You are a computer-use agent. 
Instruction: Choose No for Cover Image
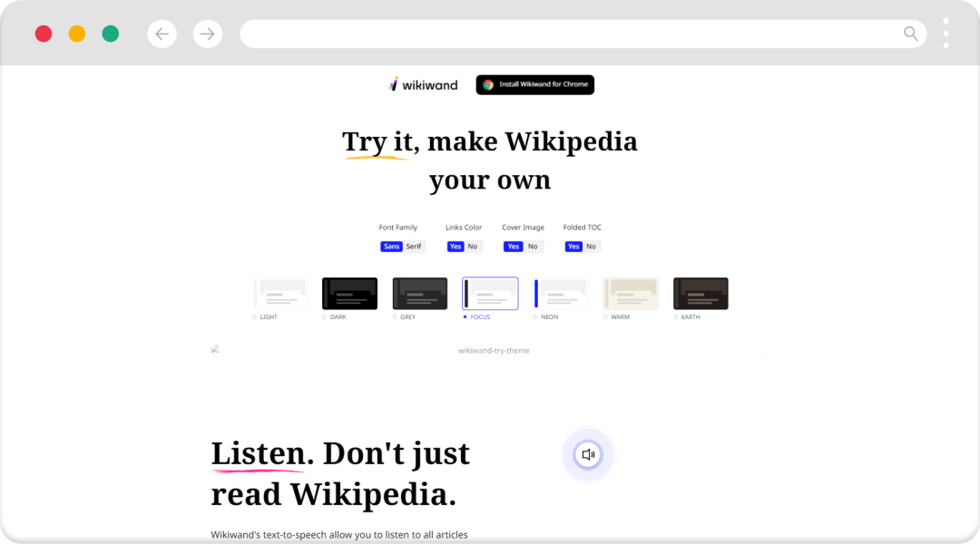tap(533, 247)
